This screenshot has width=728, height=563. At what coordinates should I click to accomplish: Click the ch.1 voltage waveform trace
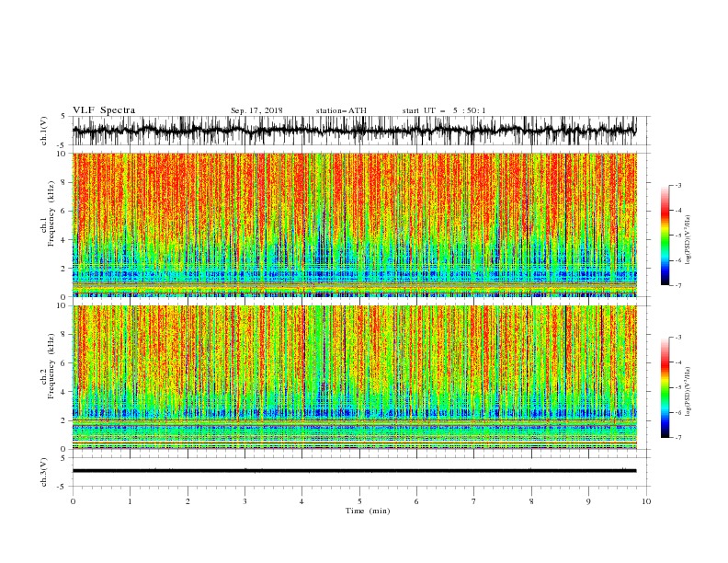[x=354, y=130]
